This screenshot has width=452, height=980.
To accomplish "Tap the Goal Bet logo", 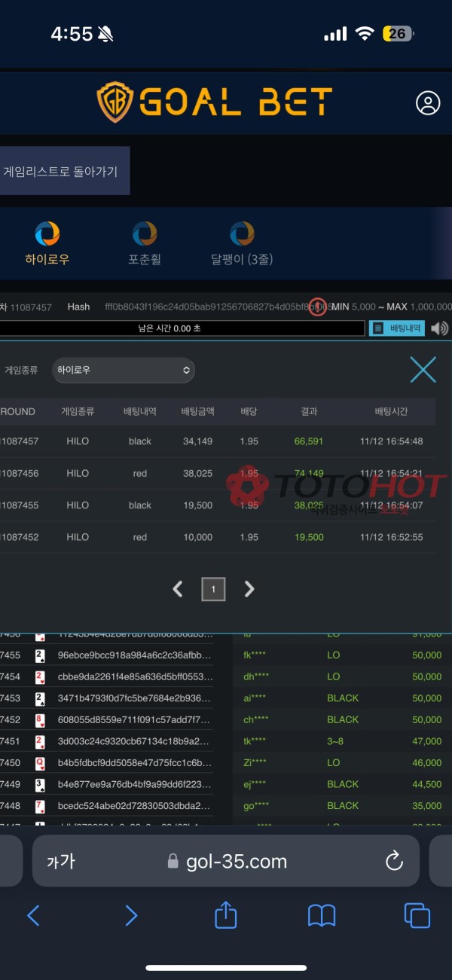I will (x=215, y=102).
